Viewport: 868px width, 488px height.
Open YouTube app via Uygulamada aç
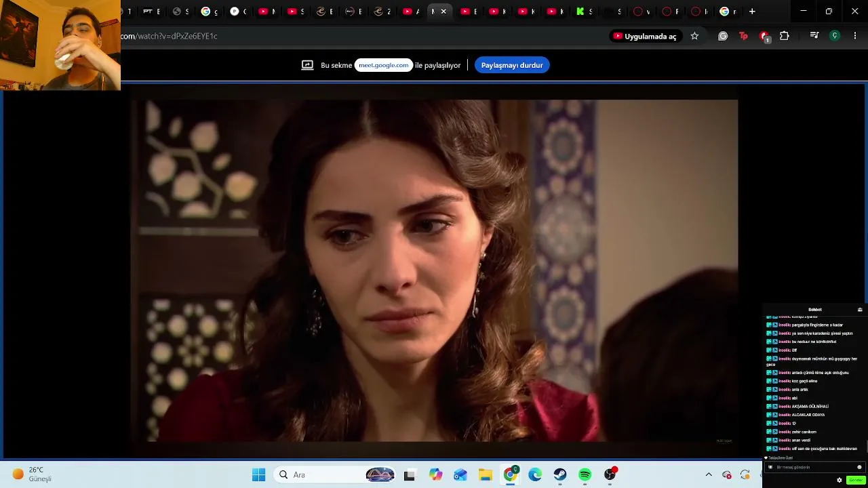645,37
